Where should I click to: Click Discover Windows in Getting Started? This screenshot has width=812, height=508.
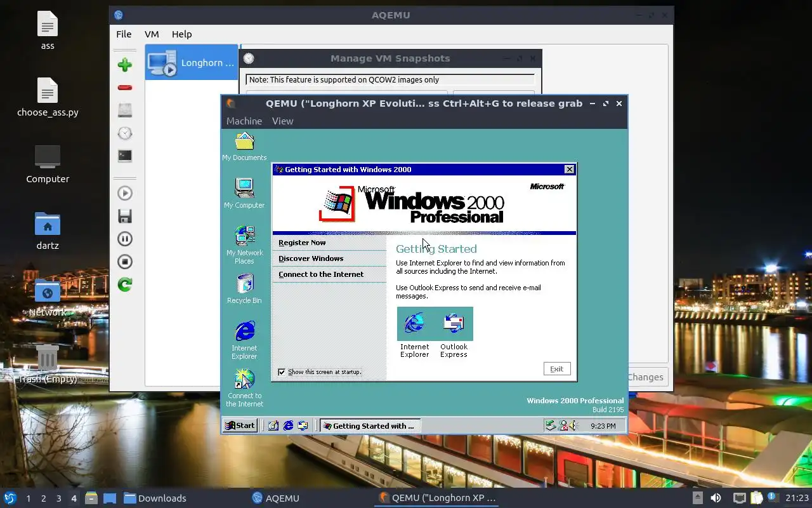pos(311,258)
